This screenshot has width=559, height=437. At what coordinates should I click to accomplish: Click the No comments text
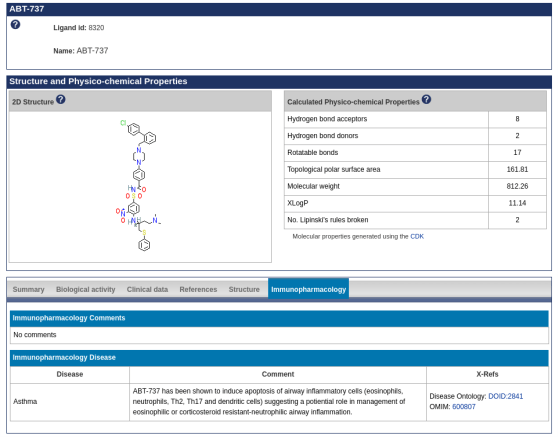pos(35,335)
